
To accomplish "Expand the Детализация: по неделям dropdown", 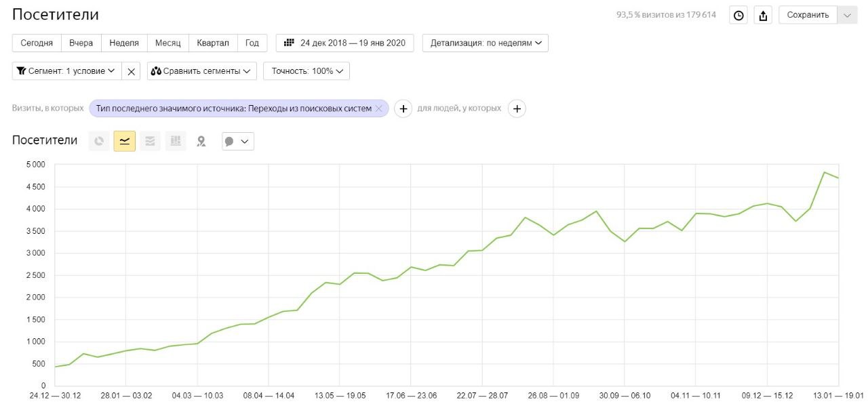I will coord(485,43).
